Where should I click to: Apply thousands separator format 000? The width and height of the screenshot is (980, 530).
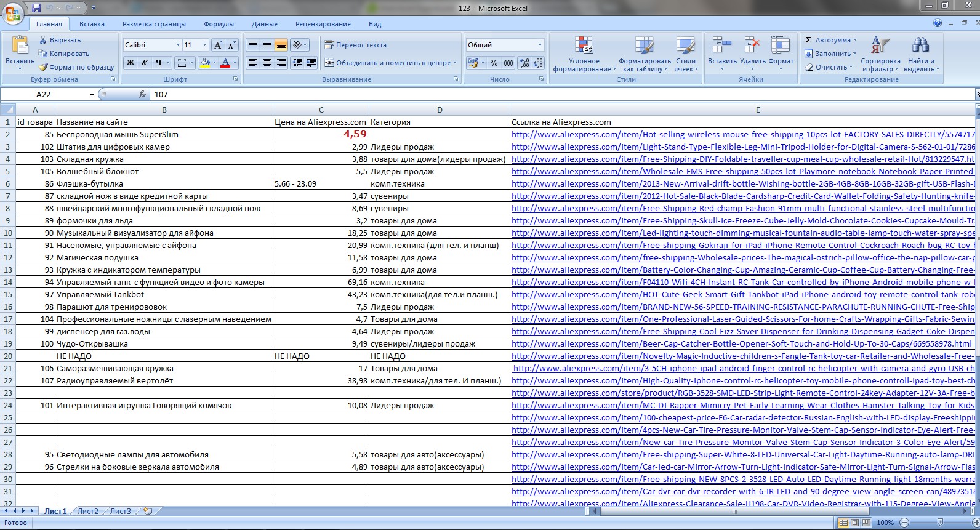tap(508, 63)
